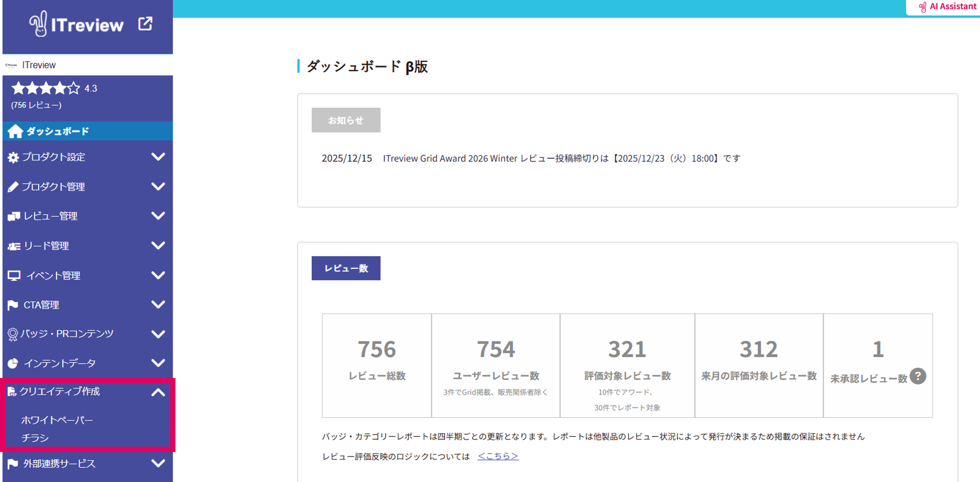Follow the <こちら> logic link
The width and height of the screenshot is (980, 482).
498,456
